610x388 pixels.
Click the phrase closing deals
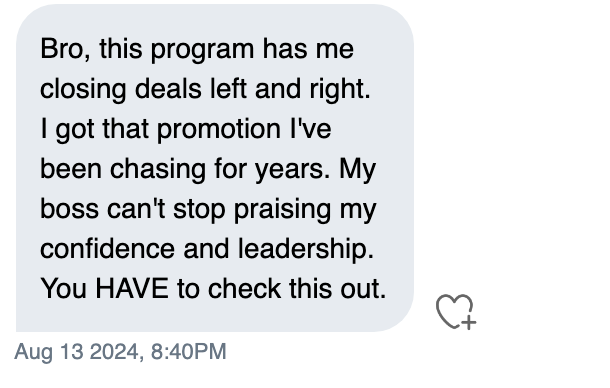click(121, 90)
